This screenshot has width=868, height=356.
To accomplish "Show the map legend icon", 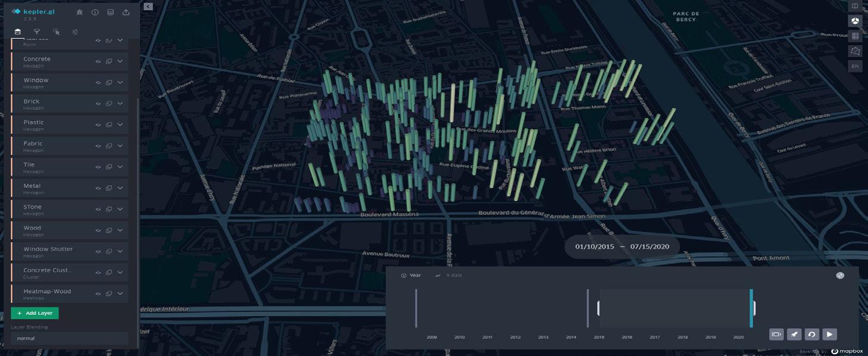I will pos(855,36).
